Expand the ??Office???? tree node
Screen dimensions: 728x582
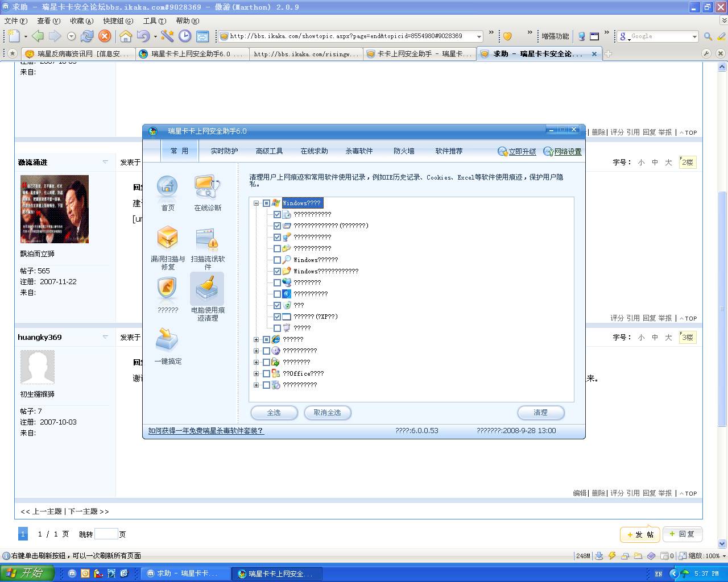coord(256,373)
